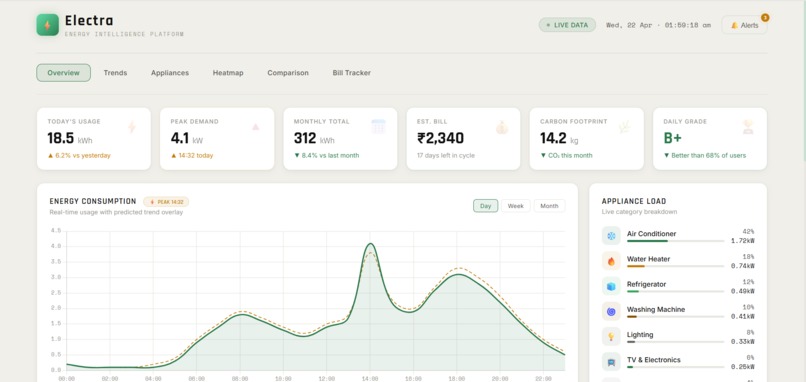Click the Air Conditioner snowflake icon
Screen dimensions: 806x382
point(611,236)
